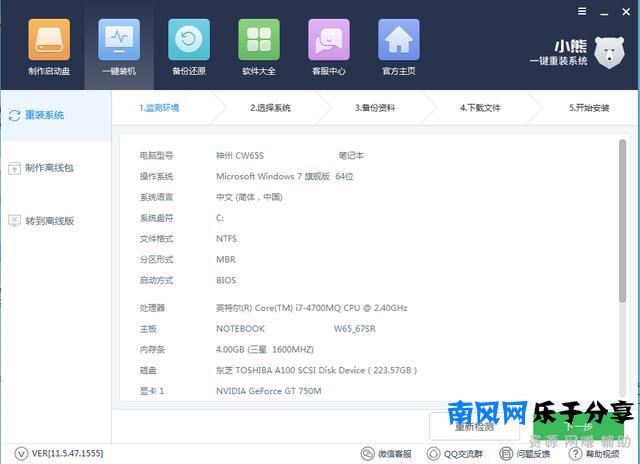Image resolution: width=640 pixels, height=464 pixels.
Task: Go to step 1.监测环境
Action: click(x=159, y=108)
